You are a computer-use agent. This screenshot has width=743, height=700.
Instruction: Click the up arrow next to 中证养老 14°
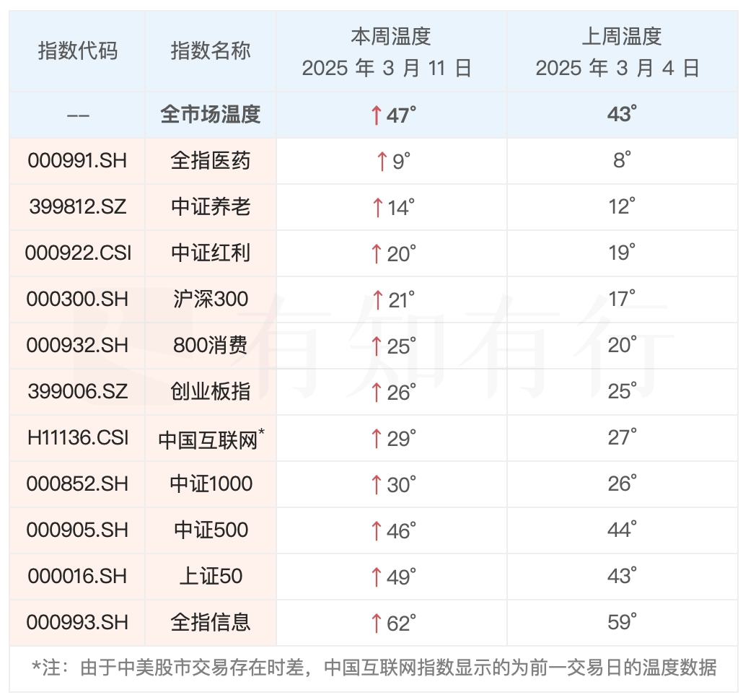pos(377,208)
